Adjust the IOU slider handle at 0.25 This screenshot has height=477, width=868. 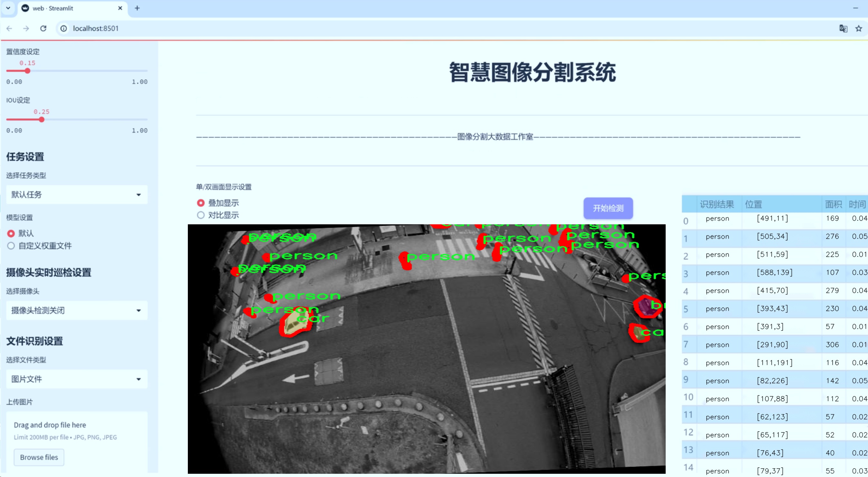42,120
